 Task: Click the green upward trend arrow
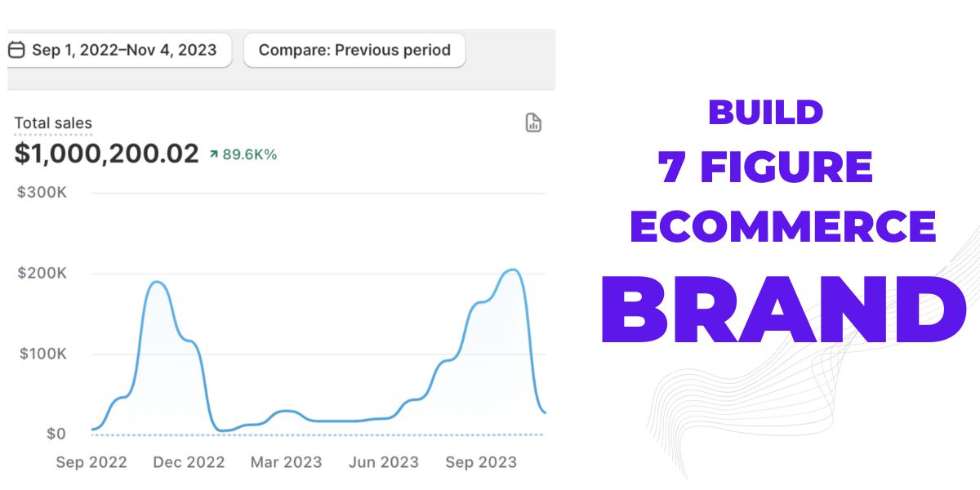click(x=214, y=154)
